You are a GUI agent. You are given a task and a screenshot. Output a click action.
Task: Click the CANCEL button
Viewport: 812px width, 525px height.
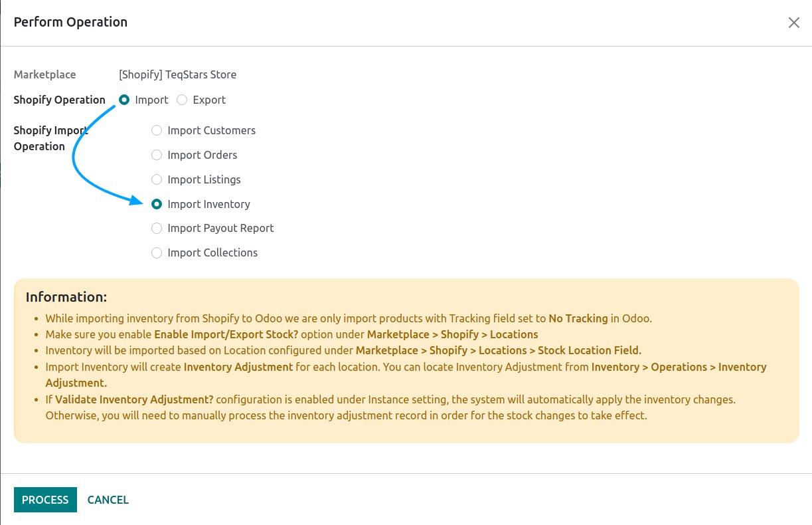(108, 500)
